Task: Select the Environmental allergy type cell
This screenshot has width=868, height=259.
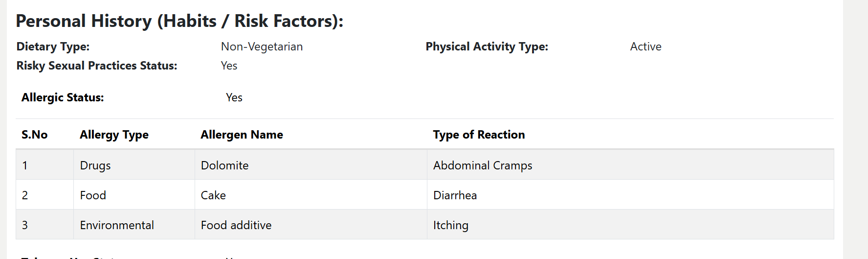Action: pyautogui.click(x=117, y=225)
